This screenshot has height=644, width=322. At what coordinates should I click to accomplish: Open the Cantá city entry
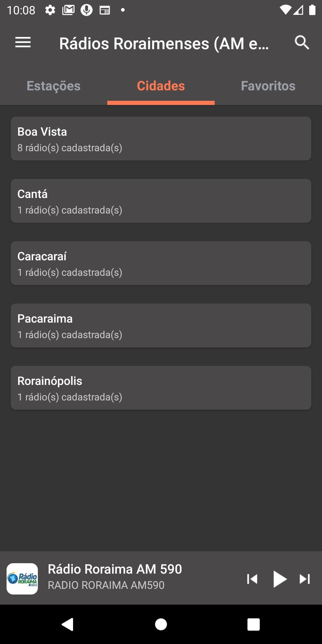[x=161, y=201]
